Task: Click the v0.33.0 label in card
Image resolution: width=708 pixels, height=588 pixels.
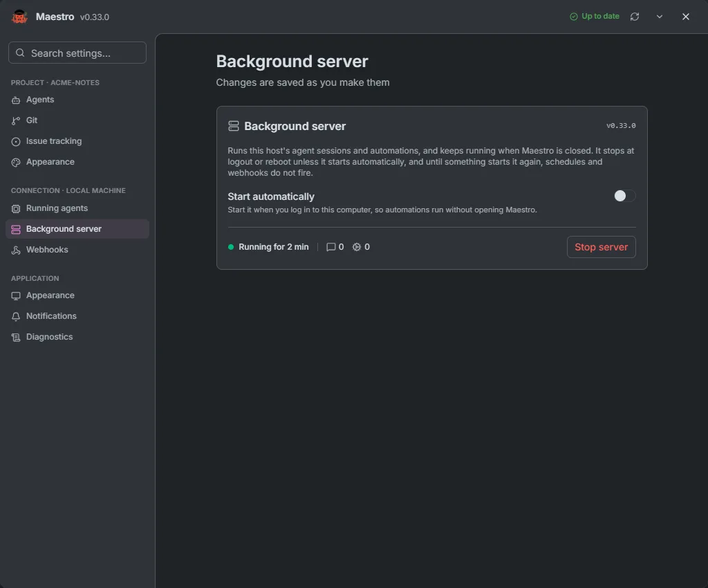Action: click(x=621, y=125)
